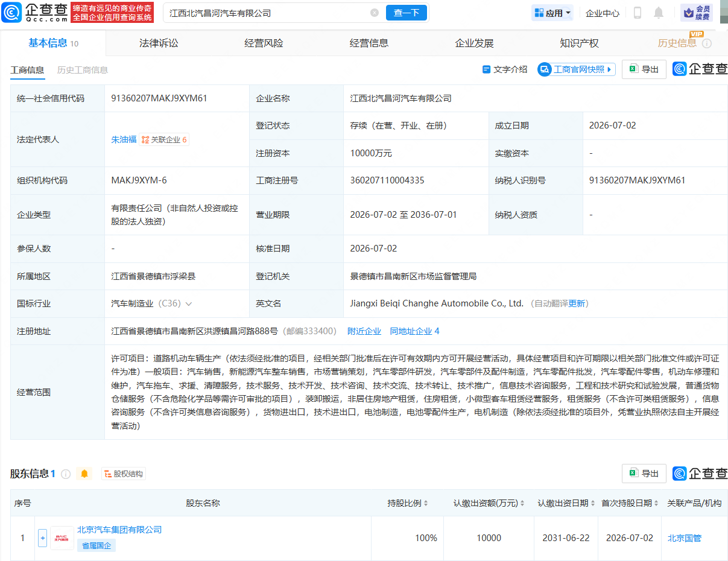Clear the search box with the X icon
The image size is (728, 561).
pos(375,13)
